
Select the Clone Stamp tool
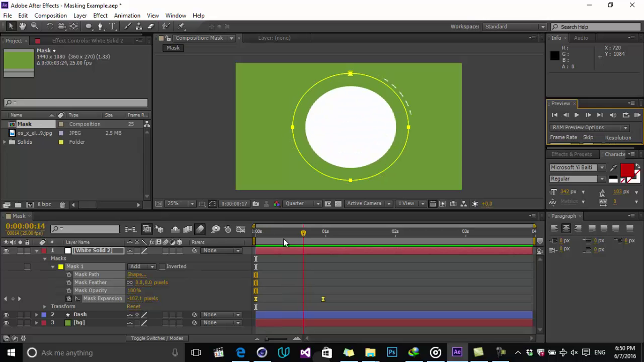(x=139, y=26)
